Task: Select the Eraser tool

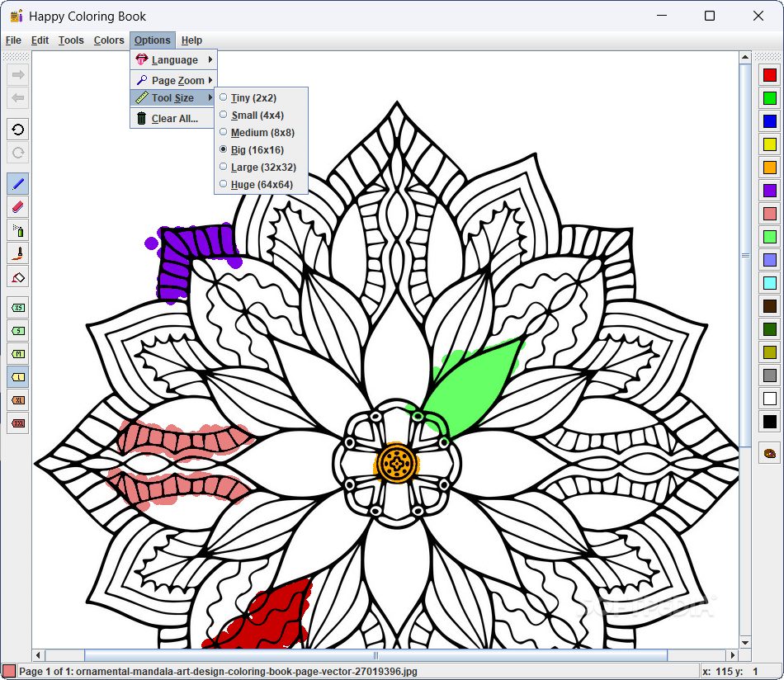Action: tap(18, 207)
